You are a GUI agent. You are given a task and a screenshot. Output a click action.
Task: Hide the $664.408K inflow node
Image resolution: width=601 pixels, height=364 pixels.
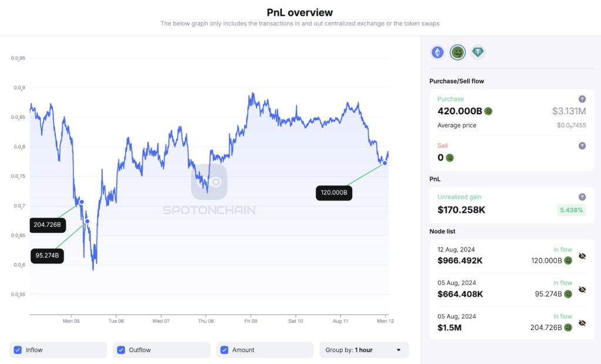click(x=582, y=290)
